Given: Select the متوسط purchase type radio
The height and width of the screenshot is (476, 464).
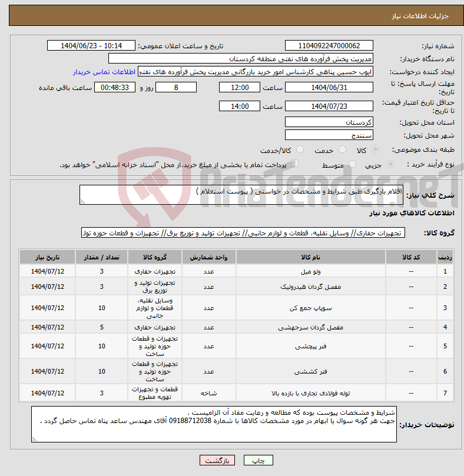Looking at the screenshot, I should pyautogui.click(x=352, y=164).
